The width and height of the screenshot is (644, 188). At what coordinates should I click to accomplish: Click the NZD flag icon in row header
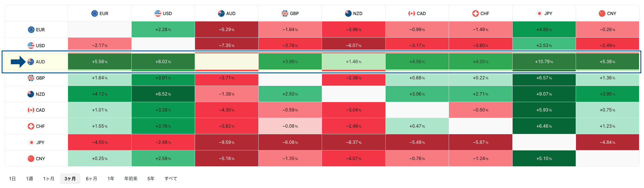click(31, 94)
